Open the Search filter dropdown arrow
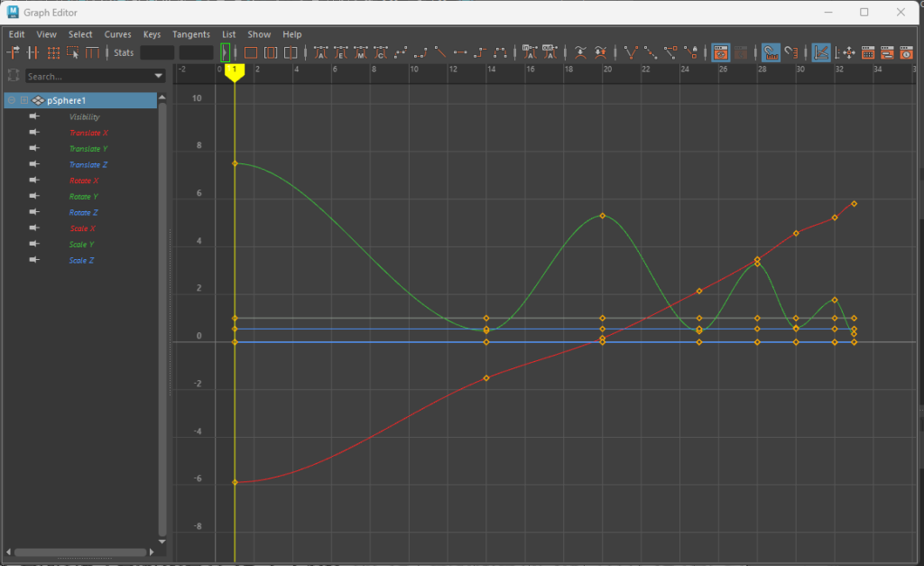924x566 pixels. [x=159, y=77]
